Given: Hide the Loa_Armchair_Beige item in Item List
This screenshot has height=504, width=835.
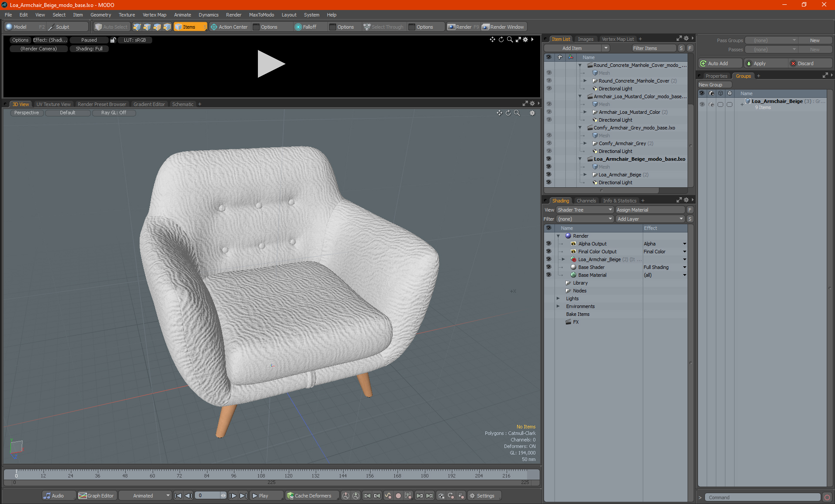Looking at the screenshot, I should click(x=548, y=175).
